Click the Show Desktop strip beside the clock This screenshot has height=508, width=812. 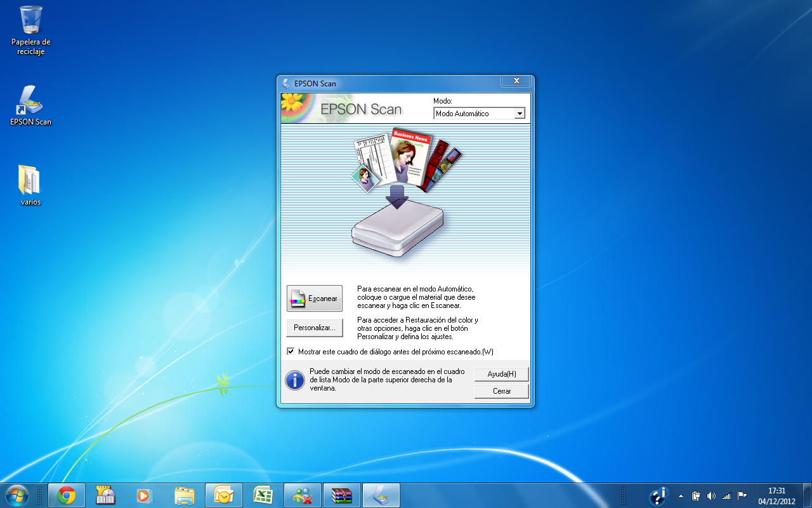807,495
